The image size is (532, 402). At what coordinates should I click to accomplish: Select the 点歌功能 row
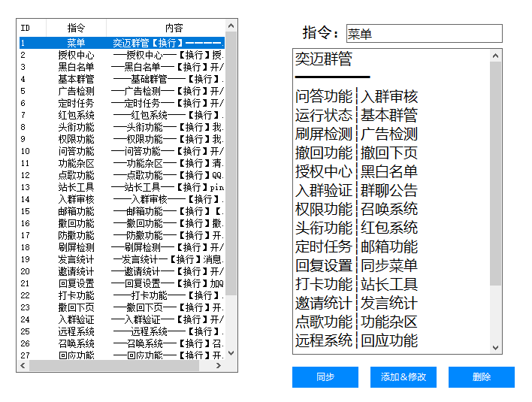(76, 175)
